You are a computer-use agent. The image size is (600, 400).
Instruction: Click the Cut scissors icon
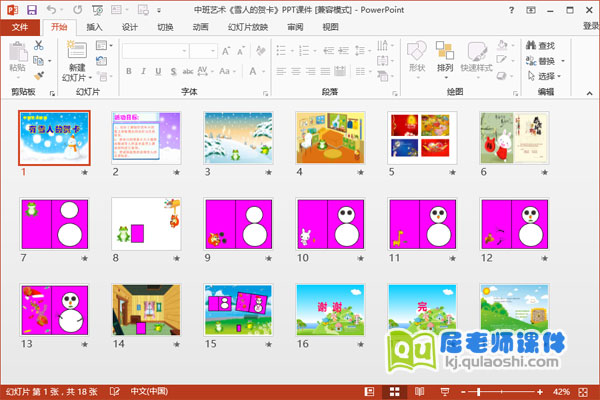pos(39,46)
